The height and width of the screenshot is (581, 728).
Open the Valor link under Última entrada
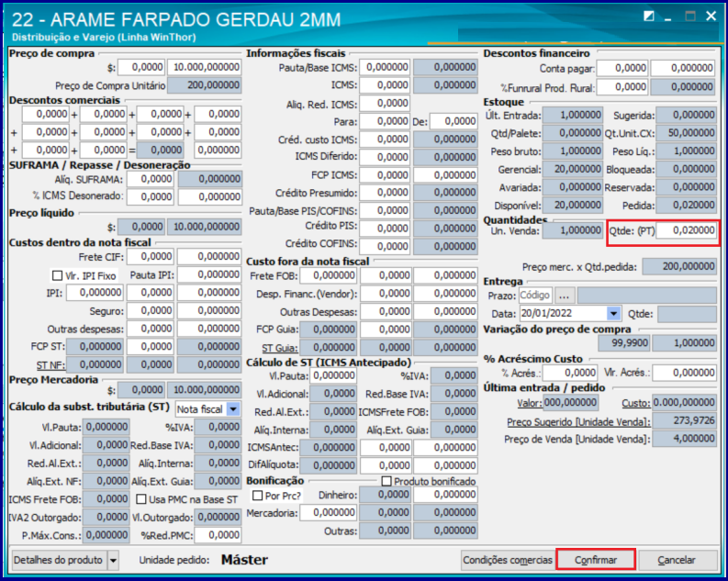tap(530, 403)
